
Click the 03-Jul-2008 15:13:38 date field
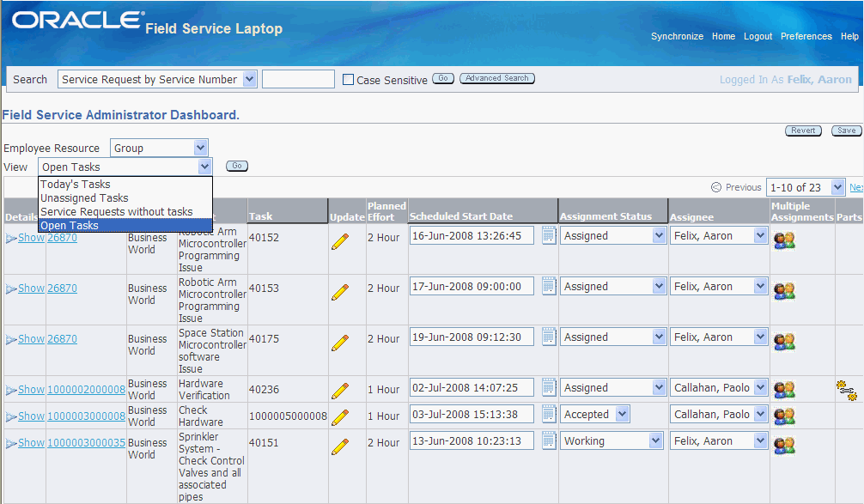click(472, 414)
